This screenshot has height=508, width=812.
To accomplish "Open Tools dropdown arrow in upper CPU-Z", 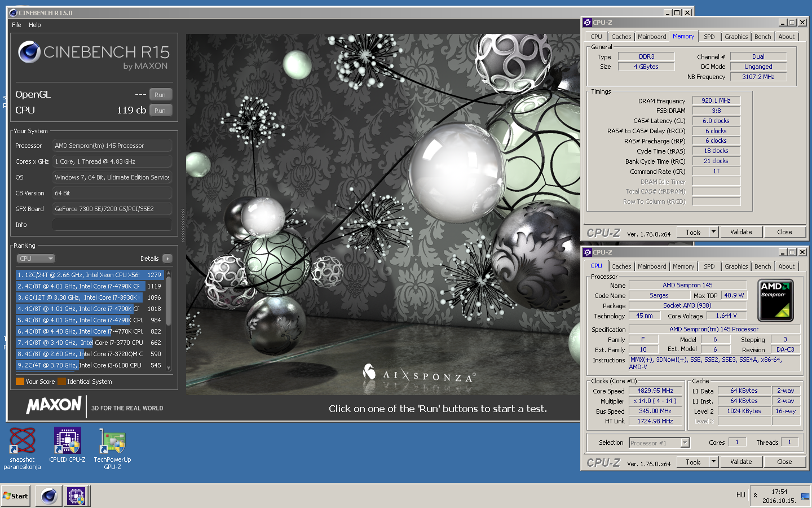I will tap(713, 232).
